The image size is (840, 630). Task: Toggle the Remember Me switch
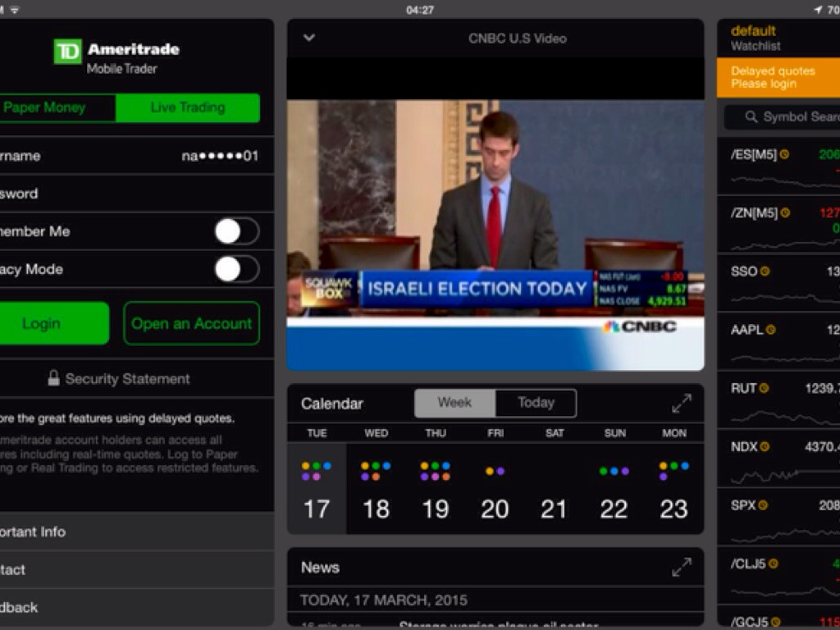[237, 231]
